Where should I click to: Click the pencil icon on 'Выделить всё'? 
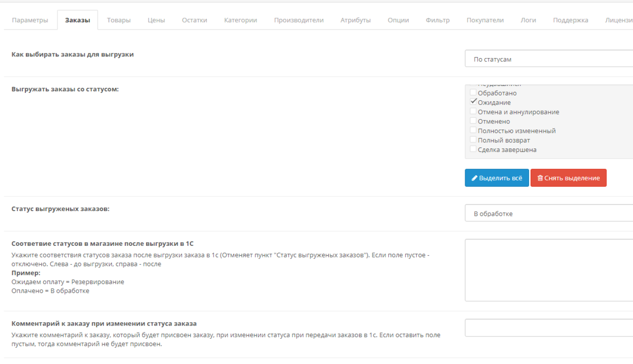point(474,178)
